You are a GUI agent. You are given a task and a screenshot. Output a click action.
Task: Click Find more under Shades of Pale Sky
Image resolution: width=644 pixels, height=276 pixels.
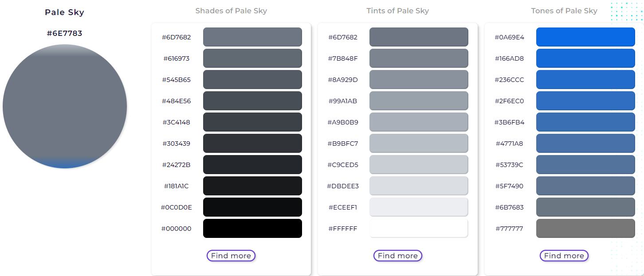coord(231,256)
